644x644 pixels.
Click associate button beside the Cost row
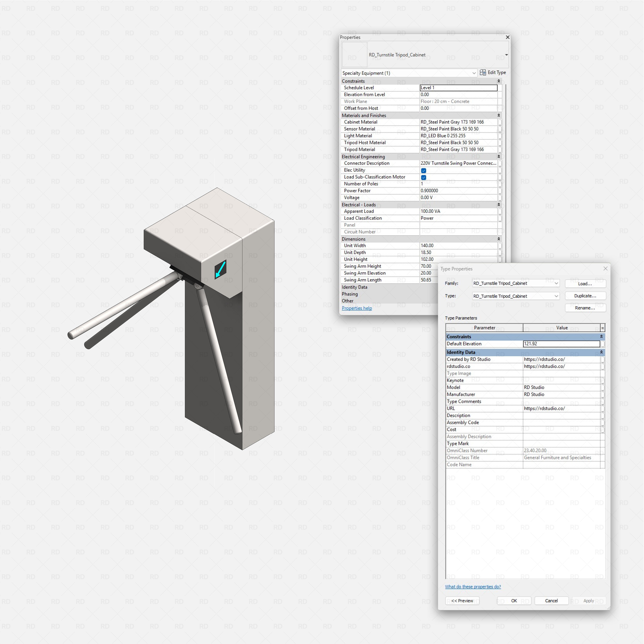602,429
